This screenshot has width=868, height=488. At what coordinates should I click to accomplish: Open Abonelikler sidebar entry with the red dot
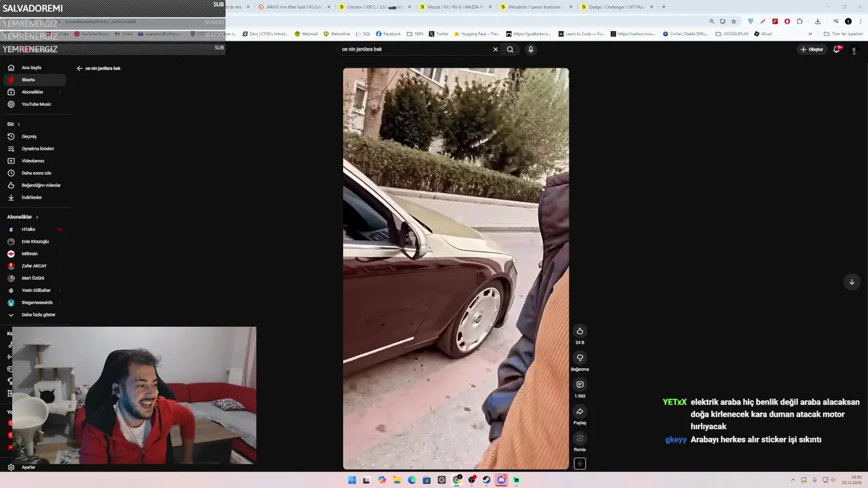[x=34, y=92]
